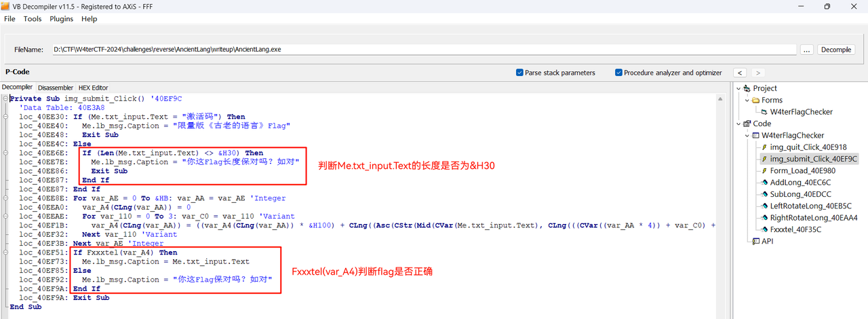The image size is (868, 319).
Task: Open the Plugins menu
Action: 62,19
